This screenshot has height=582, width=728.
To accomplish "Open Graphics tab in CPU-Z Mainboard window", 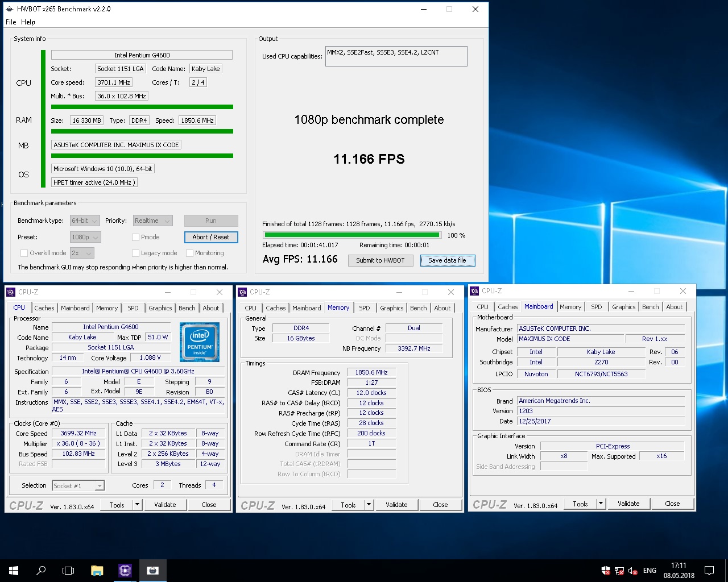I will 624,307.
